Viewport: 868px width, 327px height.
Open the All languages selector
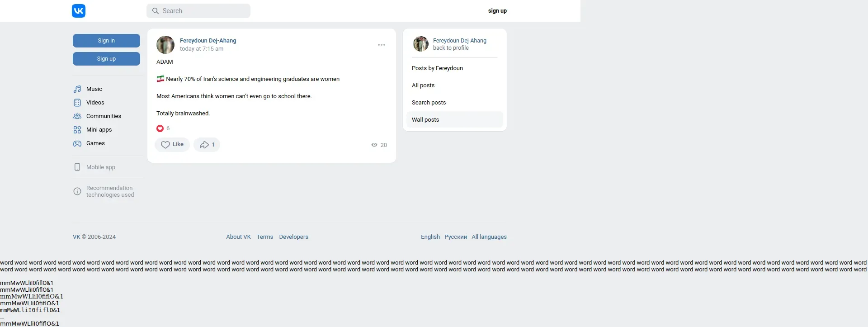coord(489,237)
